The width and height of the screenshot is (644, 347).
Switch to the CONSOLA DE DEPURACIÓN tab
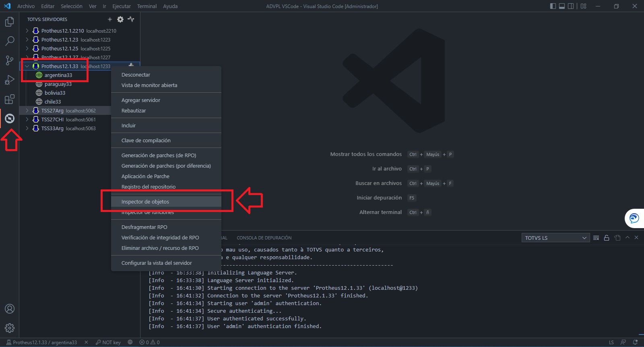point(264,238)
